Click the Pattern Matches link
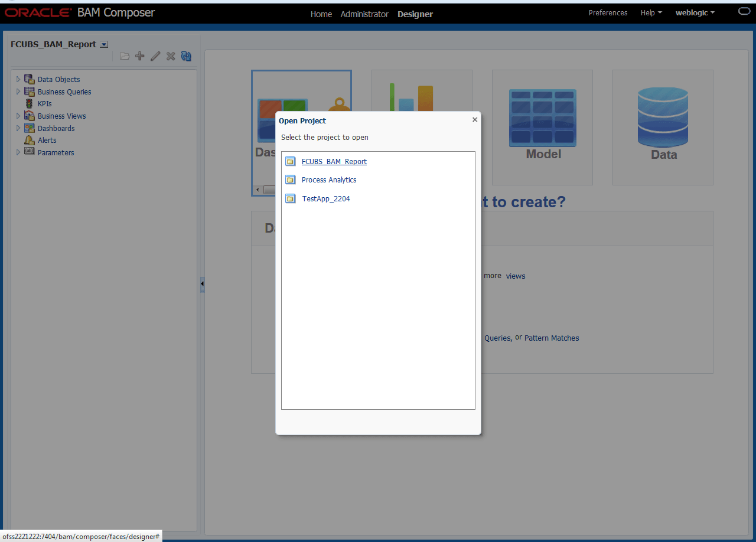This screenshot has height=542, width=756. click(x=552, y=338)
